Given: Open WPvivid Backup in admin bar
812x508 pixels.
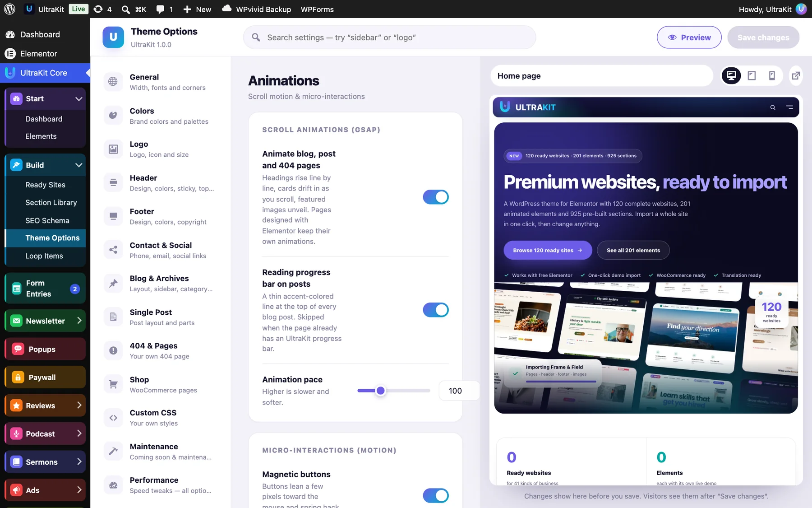Looking at the screenshot, I should point(257,9).
